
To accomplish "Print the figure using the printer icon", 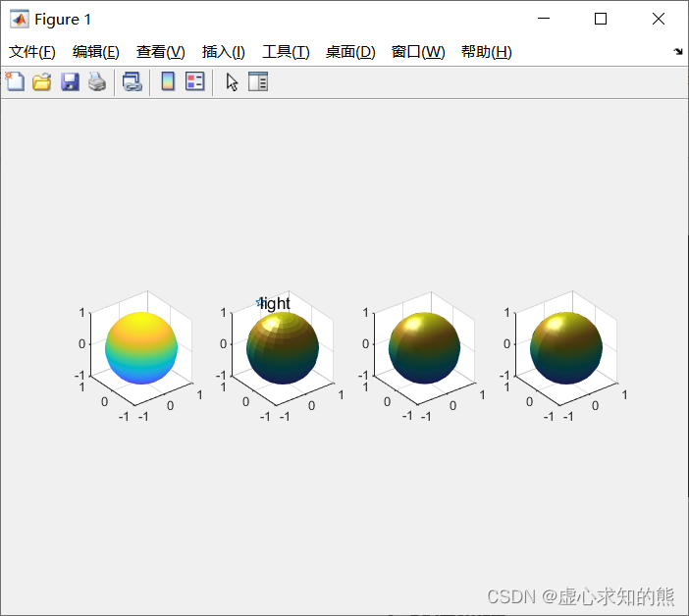I will [97, 82].
